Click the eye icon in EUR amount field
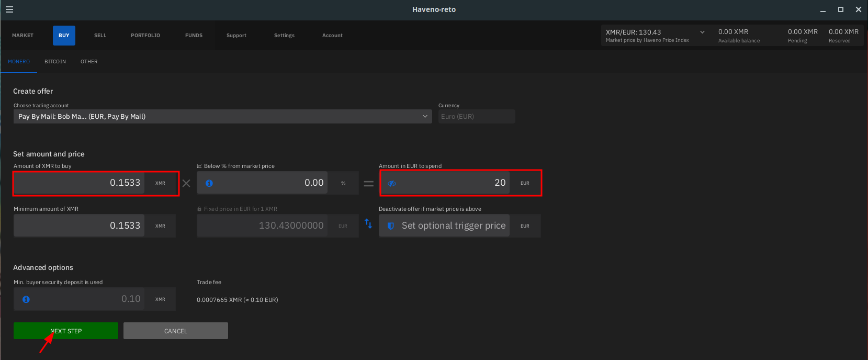 coord(392,183)
